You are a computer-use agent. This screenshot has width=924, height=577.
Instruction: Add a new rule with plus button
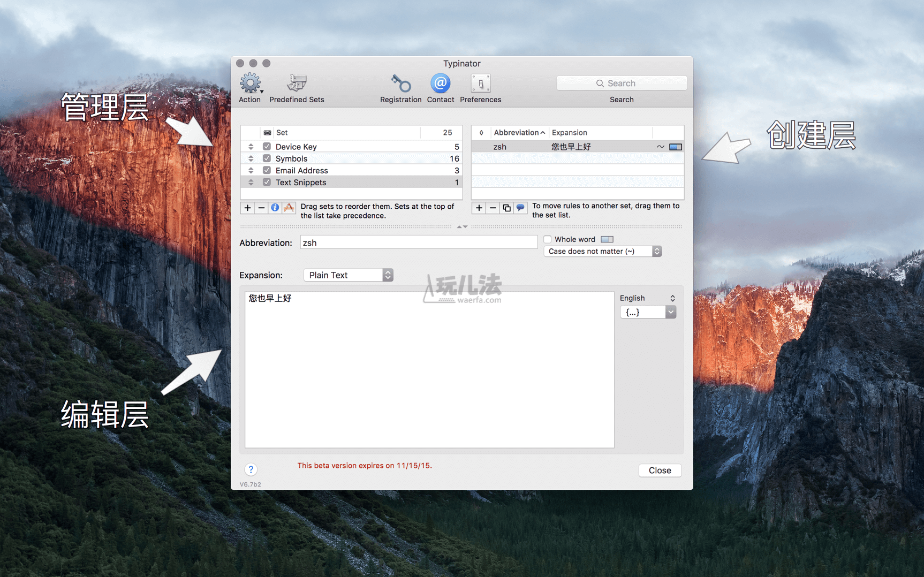479,208
